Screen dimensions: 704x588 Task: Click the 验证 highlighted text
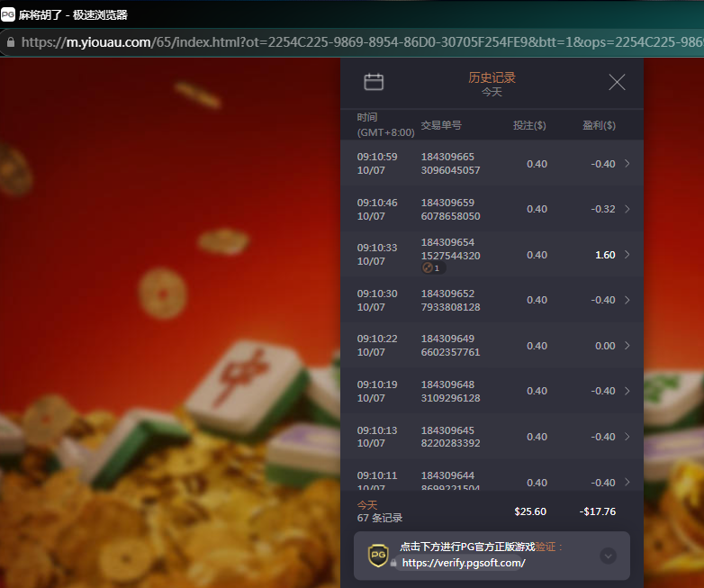pos(545,547)
